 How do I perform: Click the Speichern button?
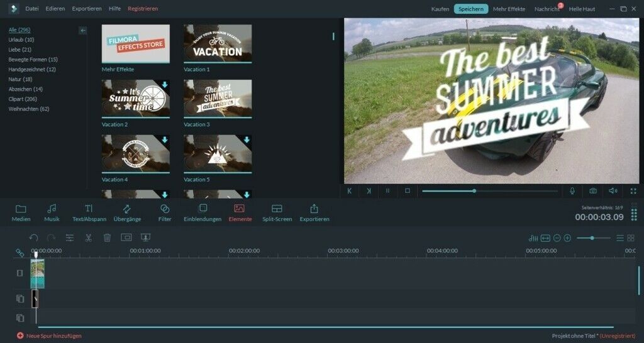(x=471, y=9)
